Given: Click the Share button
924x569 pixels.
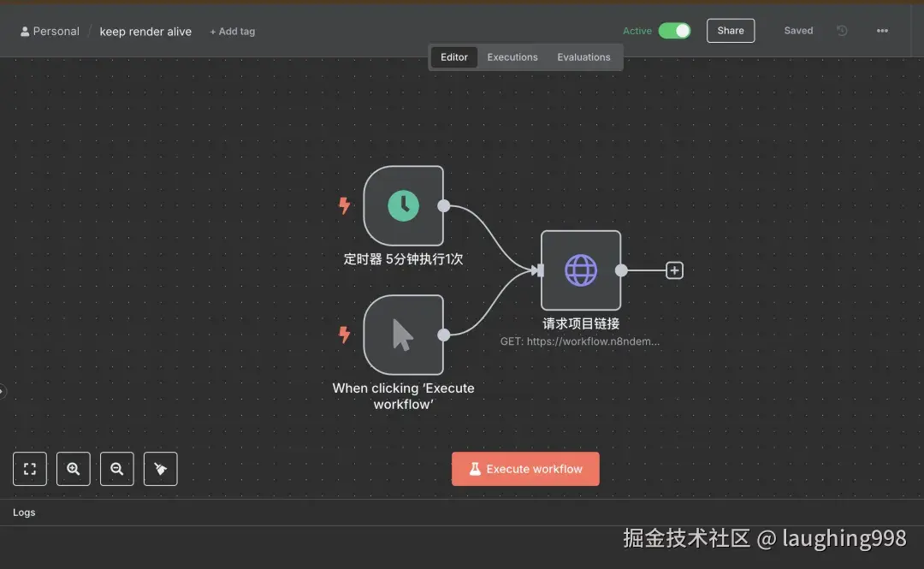Looking at the screenshot, I should pos(730,30).
